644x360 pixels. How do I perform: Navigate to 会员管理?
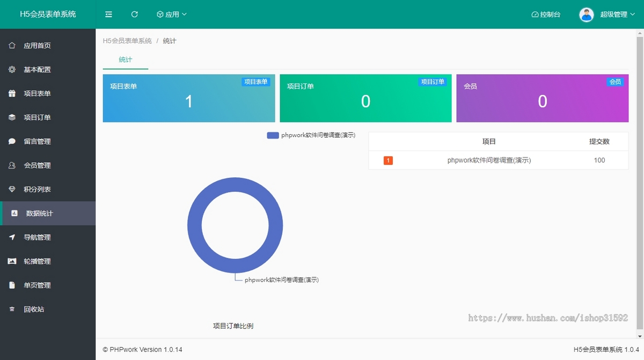(x=48, y=165)
